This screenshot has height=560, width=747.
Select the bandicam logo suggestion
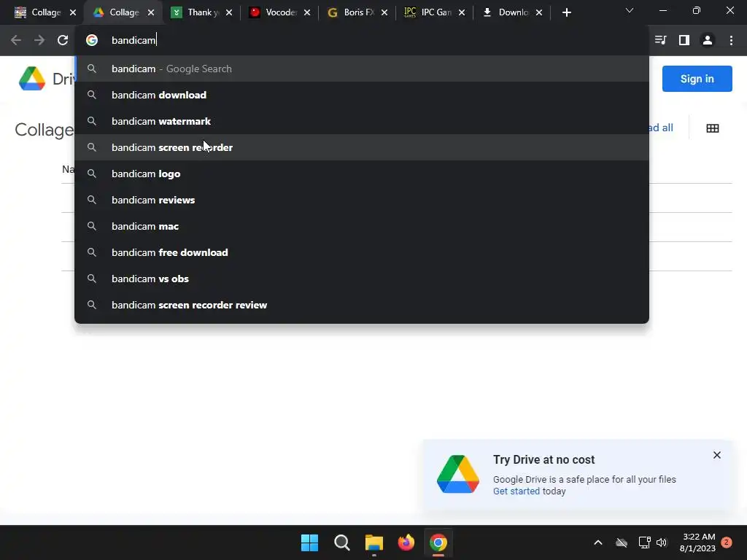[362, 174]
